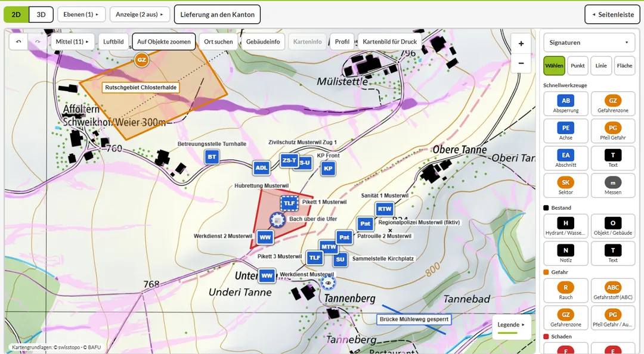The height and width of the screenshot is (354, 644).
Task: Click the GZ marker on Rutschgebiet
Action: [x=142, y=60]
